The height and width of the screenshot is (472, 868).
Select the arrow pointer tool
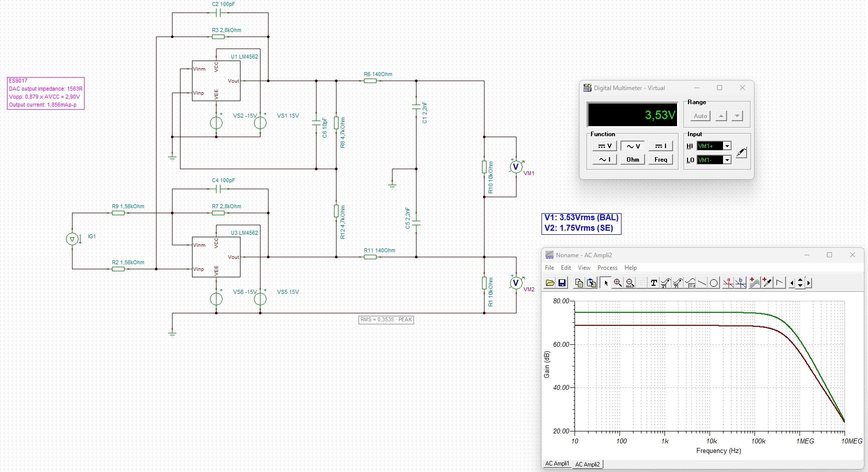pyautogui.click(x=605, y=283)
